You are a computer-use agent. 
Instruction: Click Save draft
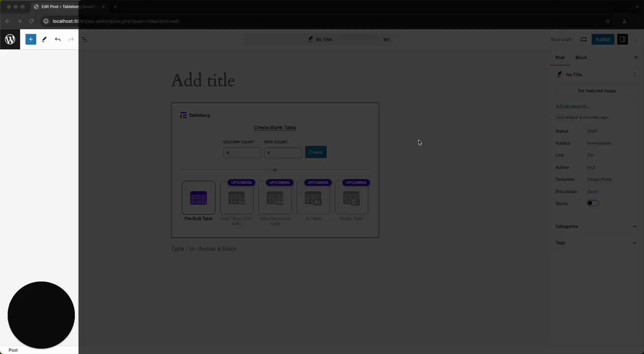pos(561,39)
